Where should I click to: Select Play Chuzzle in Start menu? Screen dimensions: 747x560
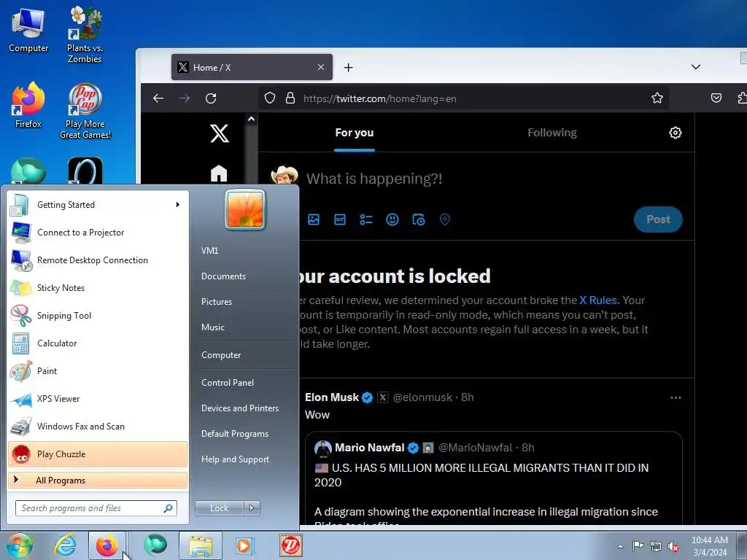pos(98,454)
